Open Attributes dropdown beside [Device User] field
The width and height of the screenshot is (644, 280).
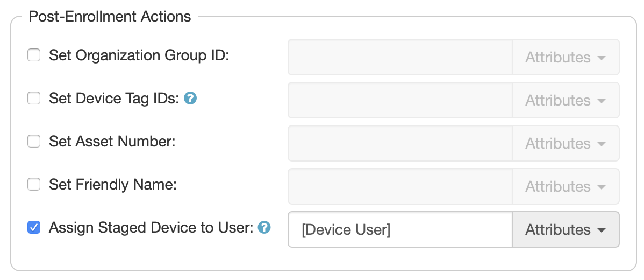566,229
